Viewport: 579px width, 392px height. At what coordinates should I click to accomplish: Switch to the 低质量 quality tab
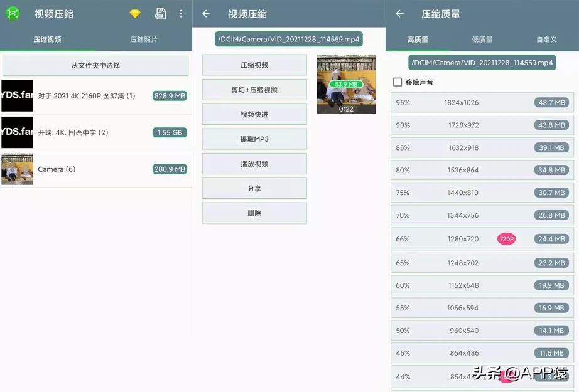point(482,39)
